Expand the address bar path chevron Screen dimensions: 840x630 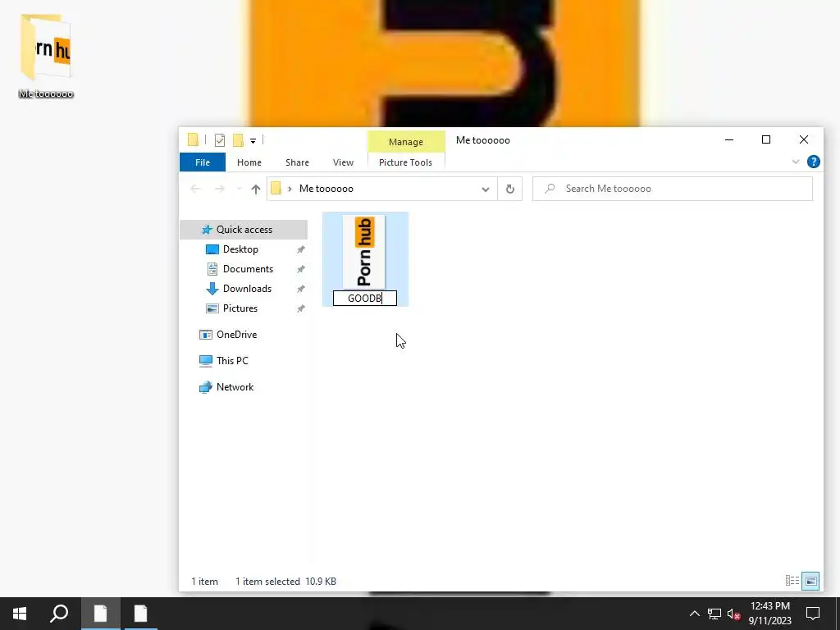290,189
